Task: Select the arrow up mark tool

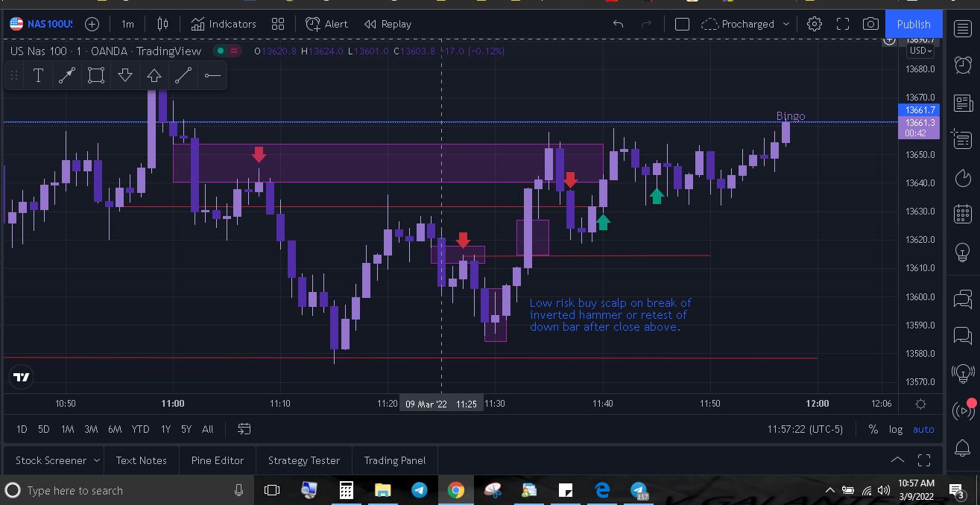Action: coord(154,75)
